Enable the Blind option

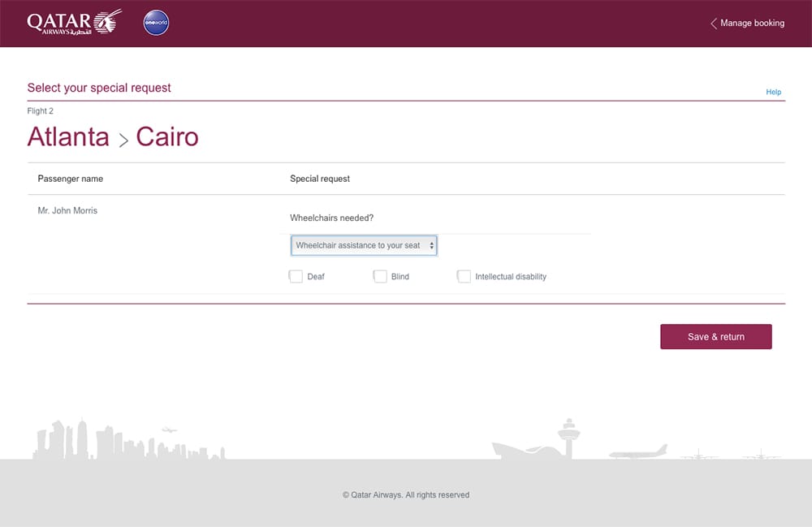[x=380, y=276]
